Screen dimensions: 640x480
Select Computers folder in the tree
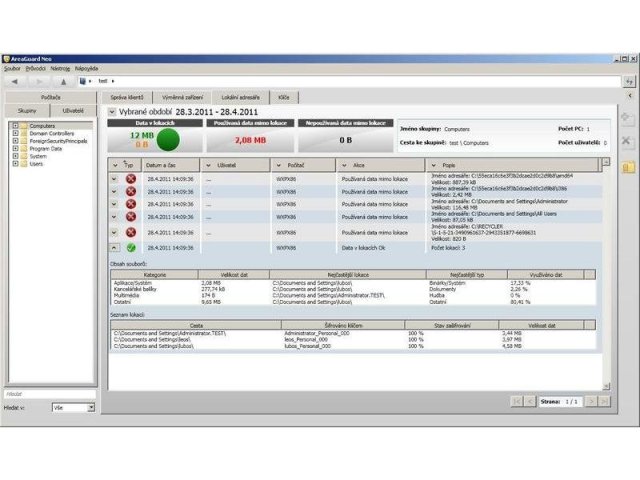coord(42,126)
